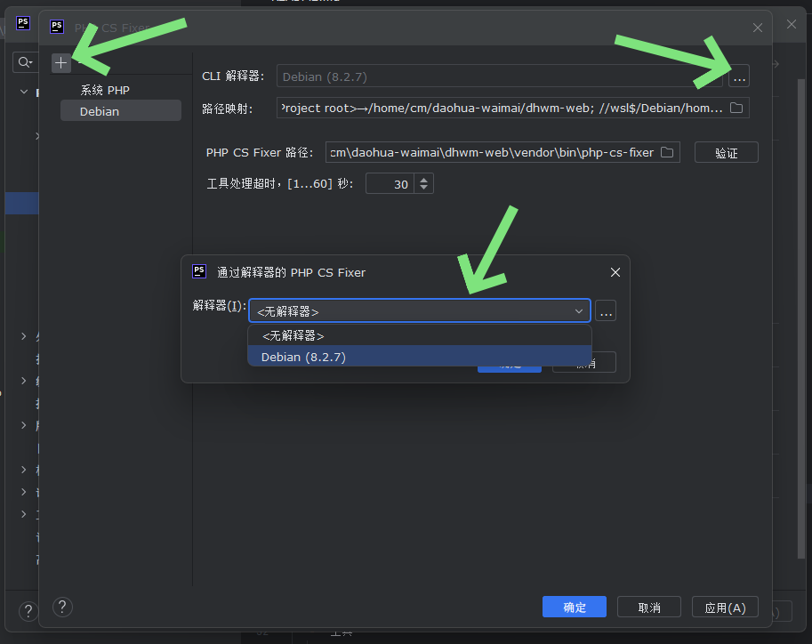Click the PHP CS Fixer path field

pos(502,152)
